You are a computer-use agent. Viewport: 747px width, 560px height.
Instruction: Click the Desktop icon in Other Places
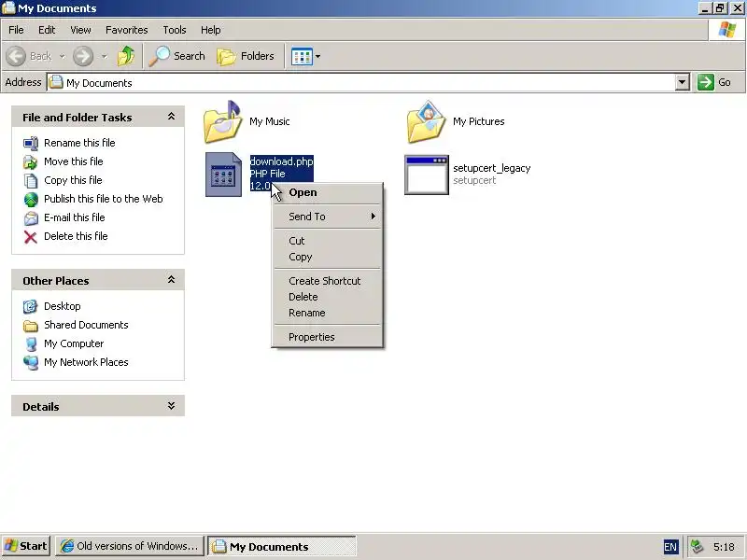31,306
